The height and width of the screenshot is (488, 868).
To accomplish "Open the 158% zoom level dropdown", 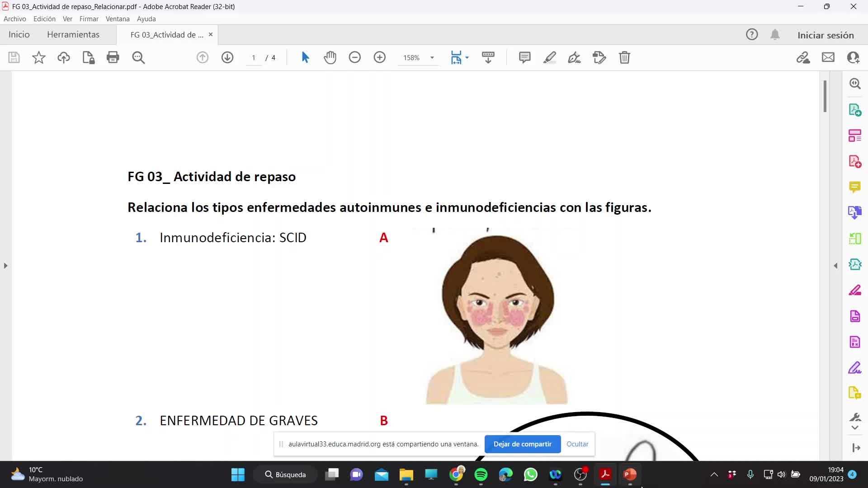I will click(432, 58).
